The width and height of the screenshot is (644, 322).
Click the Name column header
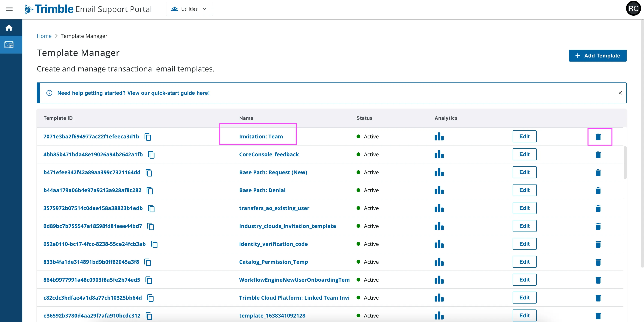(x=246, y=118)
